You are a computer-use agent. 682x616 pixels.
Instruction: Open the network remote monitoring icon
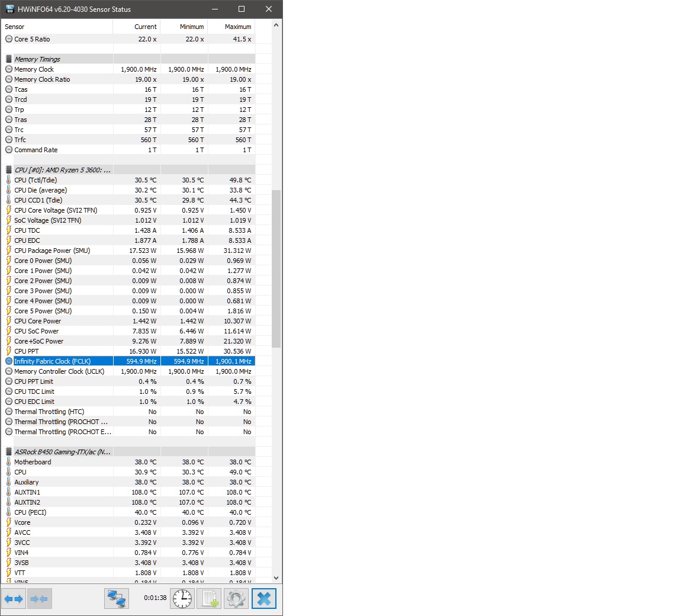117,599
